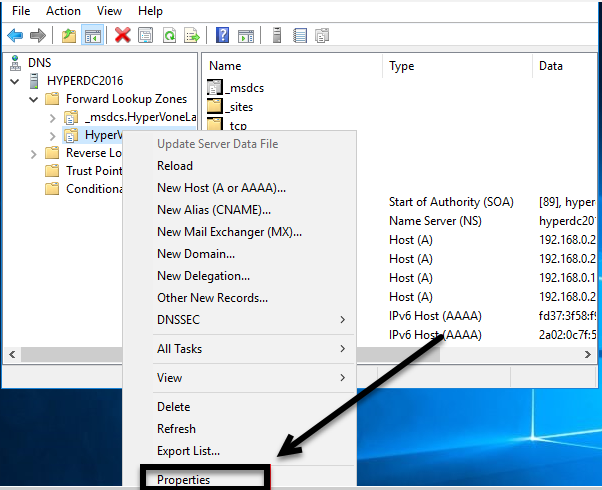
Task: Click the _msdcs.HyperVoneLa zone icon in tree
Action: pyautogui.click(x=71, y=117)
